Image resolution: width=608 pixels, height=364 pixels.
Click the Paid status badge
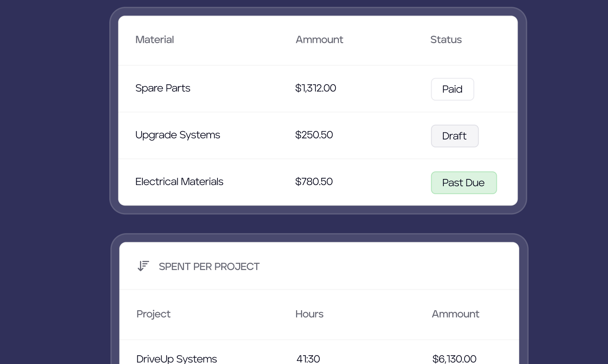452,89
